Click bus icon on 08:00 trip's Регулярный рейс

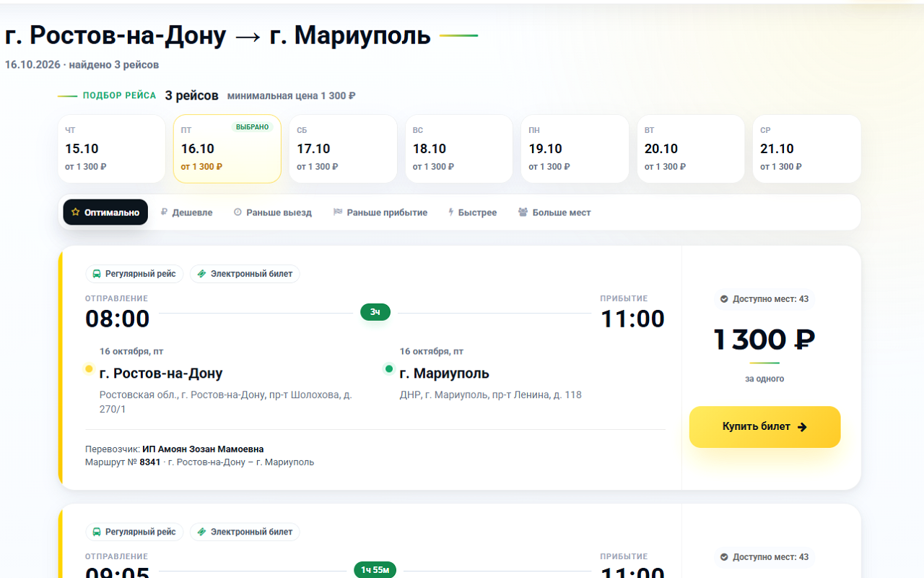pos(97,274)
